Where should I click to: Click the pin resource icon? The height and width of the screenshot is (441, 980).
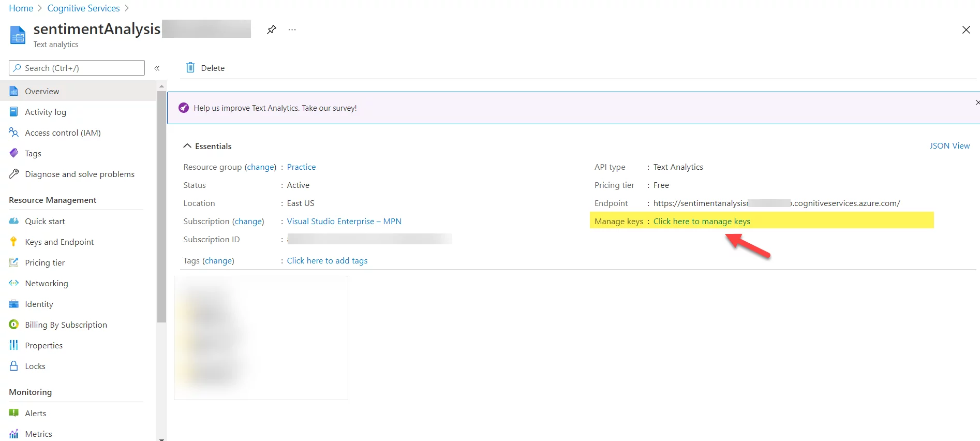(x=271, y=30)
